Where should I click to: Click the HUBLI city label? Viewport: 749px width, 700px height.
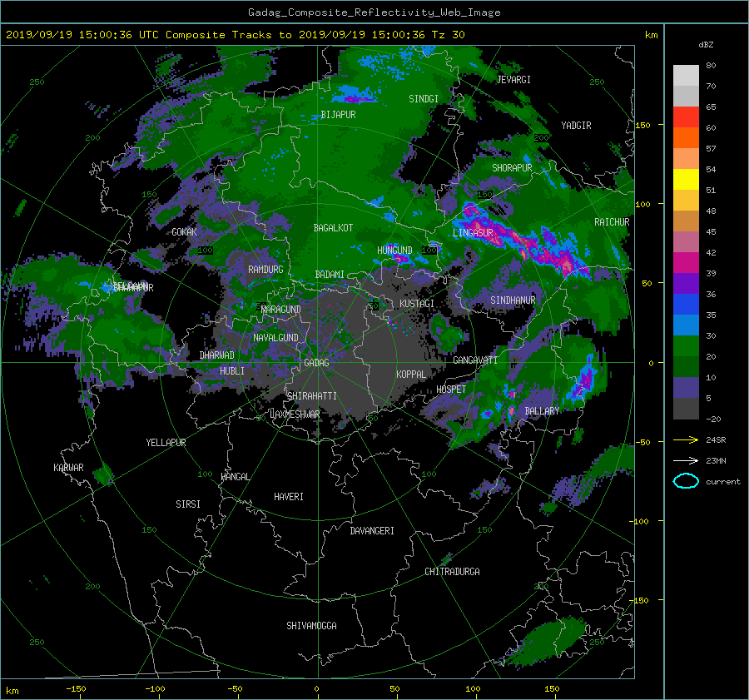tap(232, 370)
